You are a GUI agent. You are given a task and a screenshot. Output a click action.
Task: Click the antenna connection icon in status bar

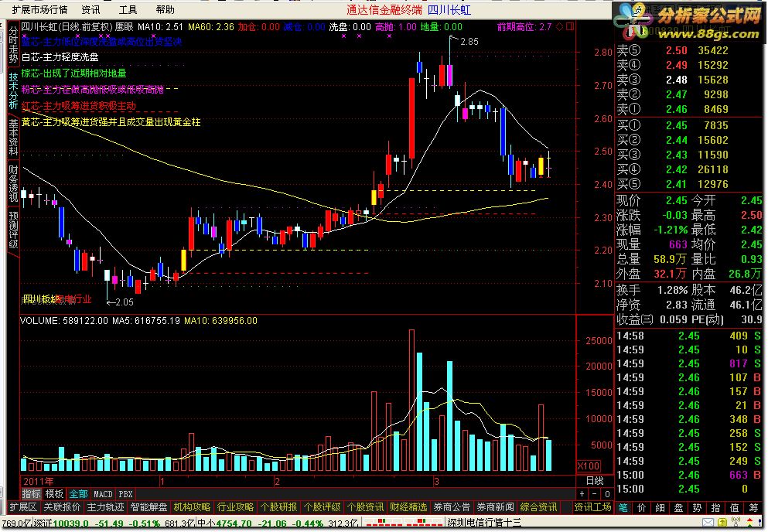(736, 523)
